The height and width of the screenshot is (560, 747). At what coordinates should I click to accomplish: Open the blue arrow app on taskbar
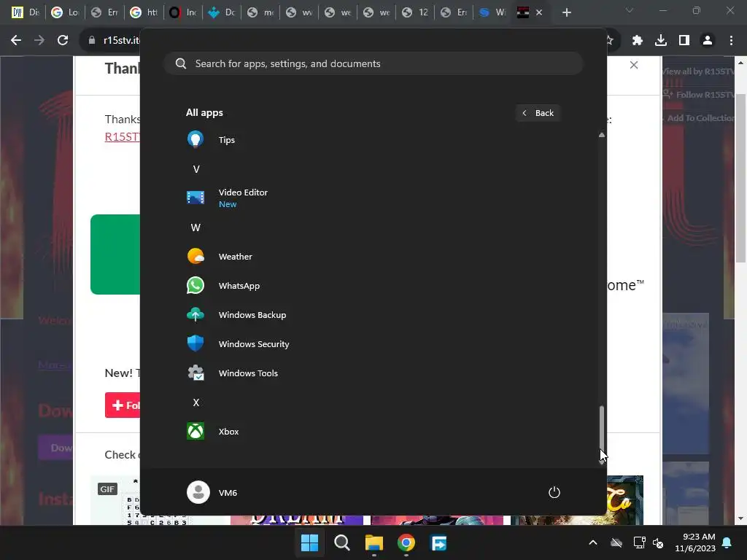pyautogui.click(x=438, y=542)
